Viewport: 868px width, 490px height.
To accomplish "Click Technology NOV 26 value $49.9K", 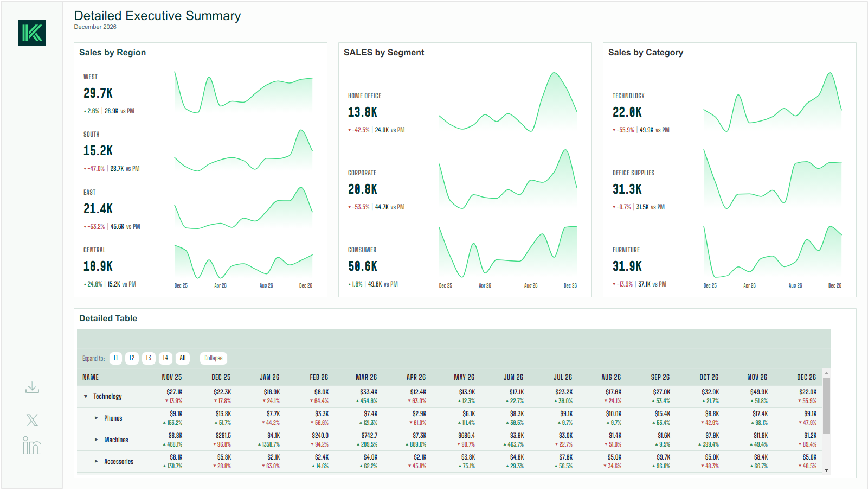I will point(758,392).
